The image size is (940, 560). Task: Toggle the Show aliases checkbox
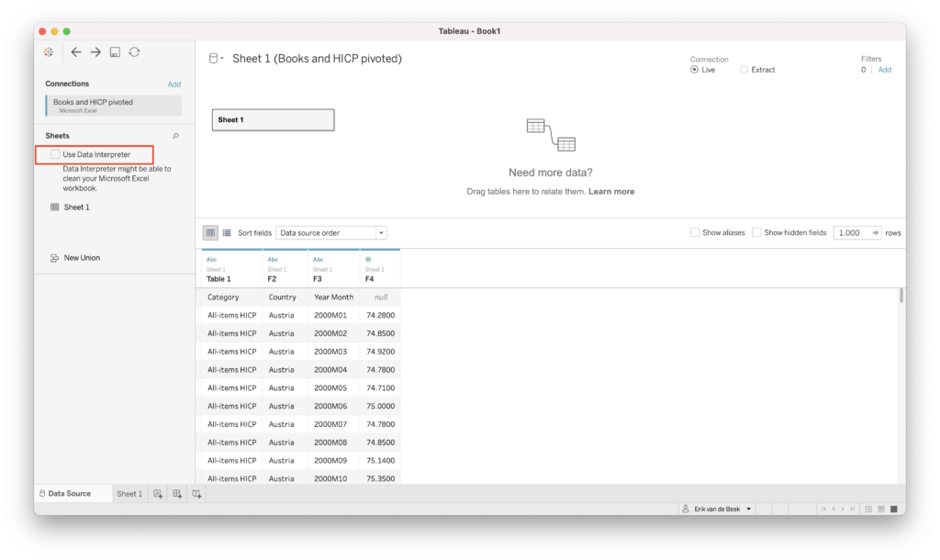pyautogui.click(x=695, y=232)
